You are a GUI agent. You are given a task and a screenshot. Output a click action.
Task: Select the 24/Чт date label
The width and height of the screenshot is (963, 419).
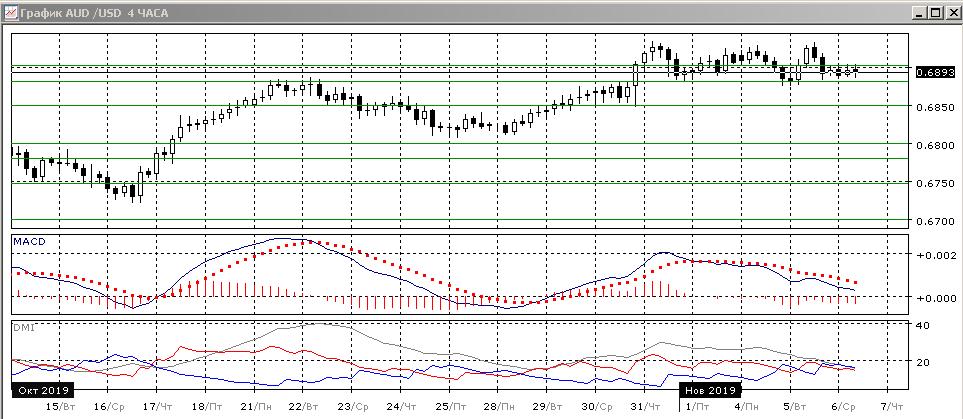402,407
